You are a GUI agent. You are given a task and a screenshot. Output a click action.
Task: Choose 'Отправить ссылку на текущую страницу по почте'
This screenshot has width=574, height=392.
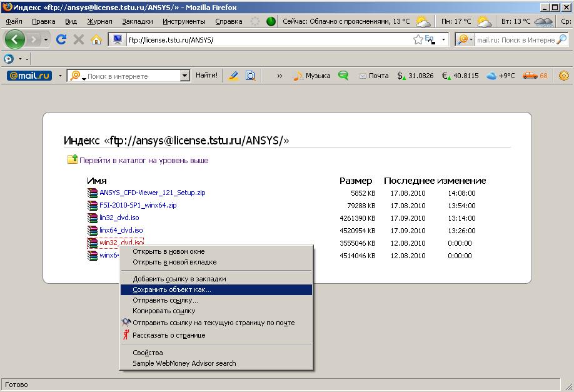(216, 323)
